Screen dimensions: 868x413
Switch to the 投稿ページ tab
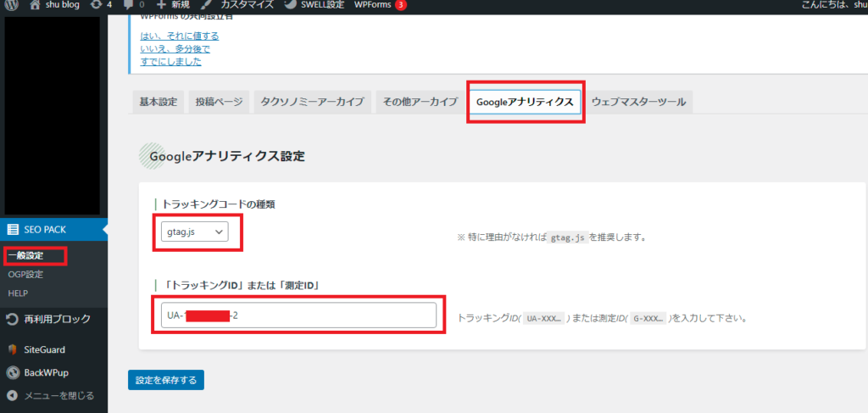219,102
